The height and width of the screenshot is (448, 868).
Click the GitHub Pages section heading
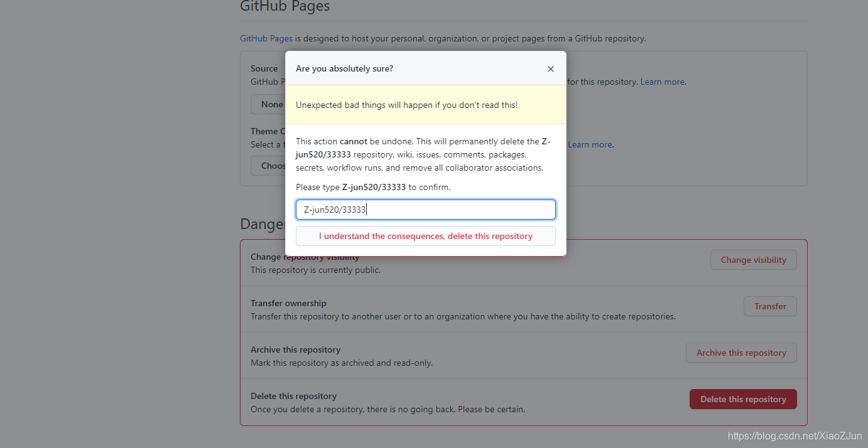click(x=285, y=6)
